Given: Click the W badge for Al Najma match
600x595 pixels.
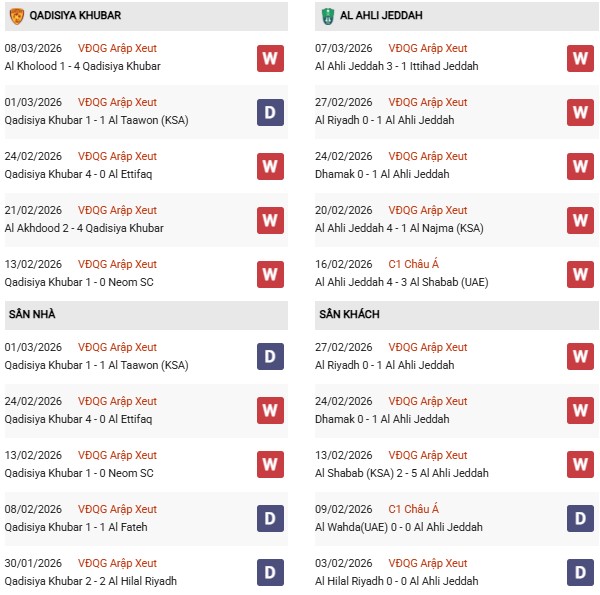Looking at the screenshot, I should 581,220.
